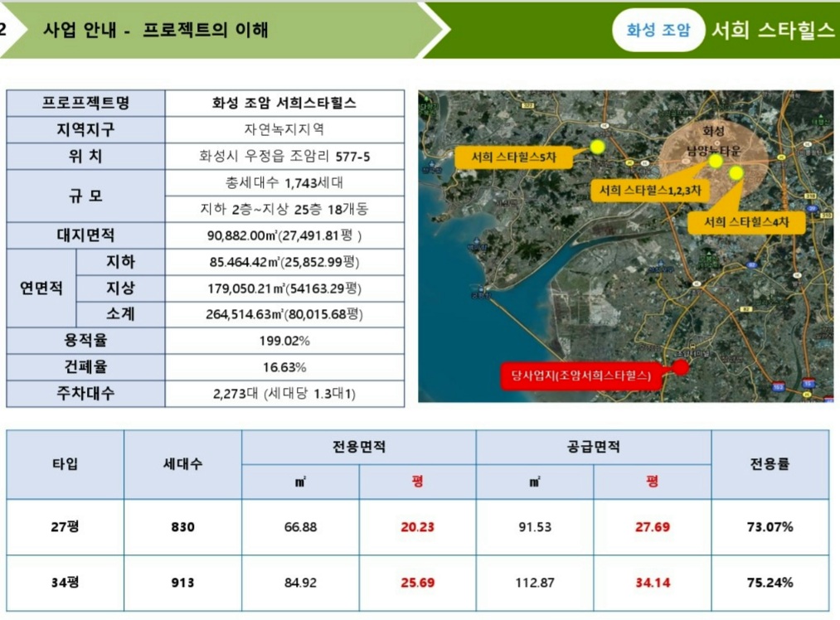Viewport: 840px width, 620px height.
Task: Click the 화성 조암 white badge in header
Action: [658, 30]
